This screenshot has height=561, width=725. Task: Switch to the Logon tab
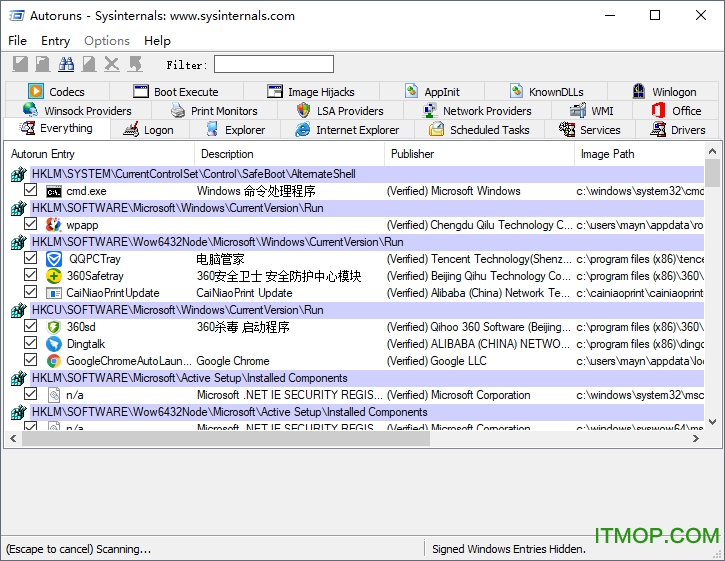point(149,129)
